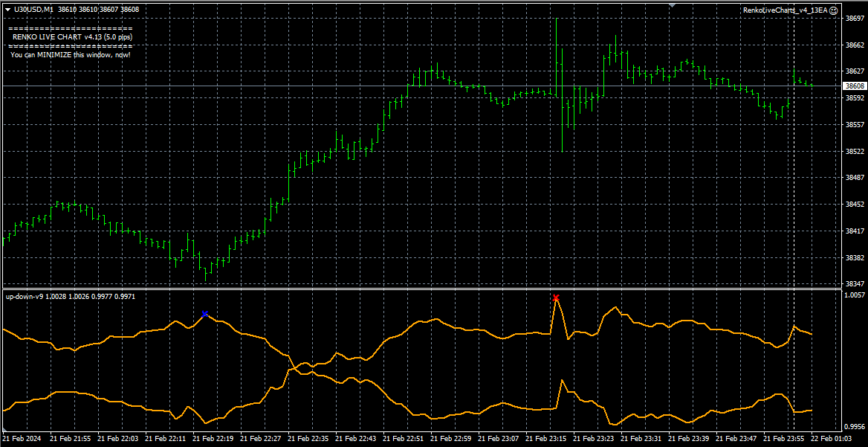The image size is (868, 447).
Task: Click the 38697 price scale label
Action: [854, 19]
